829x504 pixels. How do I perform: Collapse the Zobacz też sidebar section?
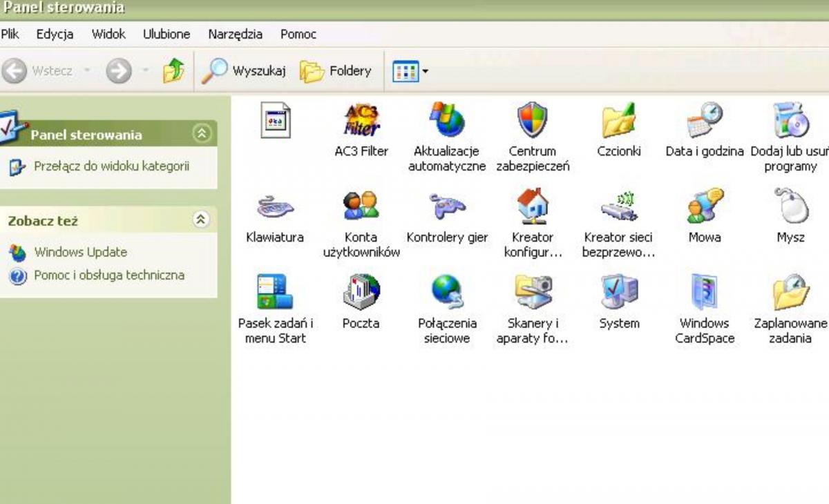pos(201,220)
